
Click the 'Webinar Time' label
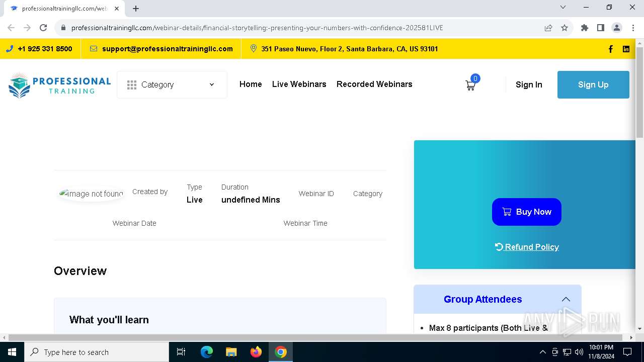pos(305,223)
